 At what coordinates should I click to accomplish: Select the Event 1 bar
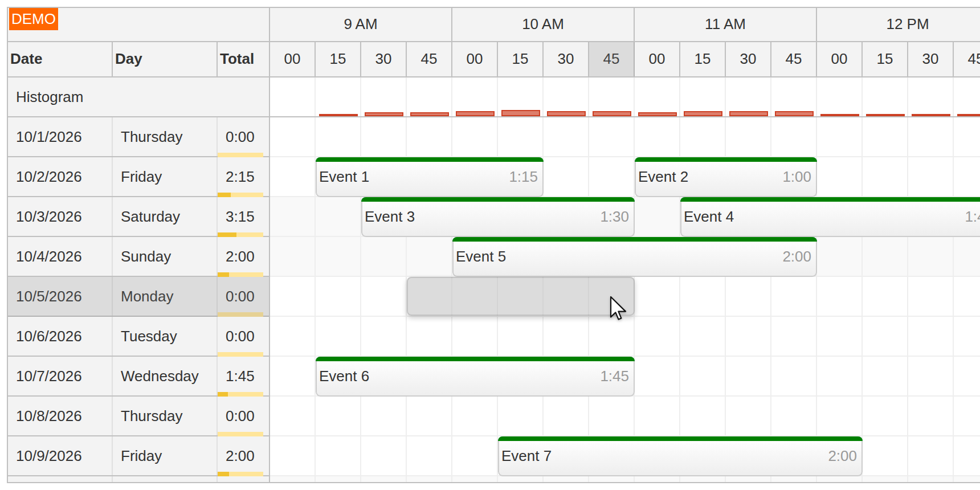tap(430, 177)
